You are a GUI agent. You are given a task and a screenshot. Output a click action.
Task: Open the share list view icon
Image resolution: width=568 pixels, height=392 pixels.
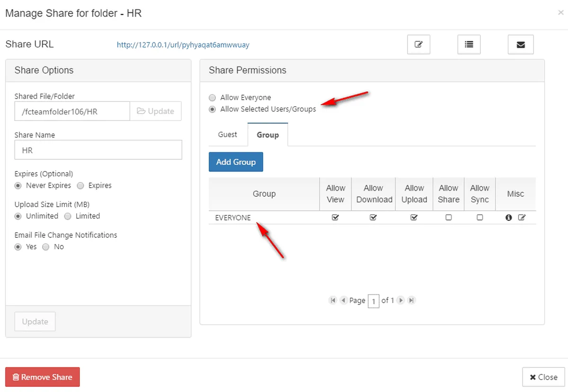point(469,44)
